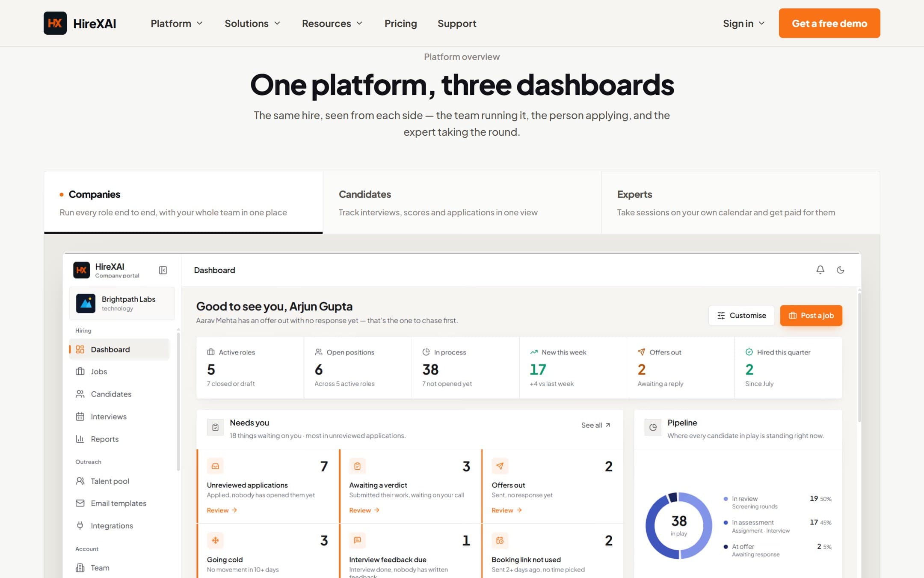The height and width of the screenshot is (578, 924).
Task: Click Review link under Offers out card
Action: [x=506, y=510]
